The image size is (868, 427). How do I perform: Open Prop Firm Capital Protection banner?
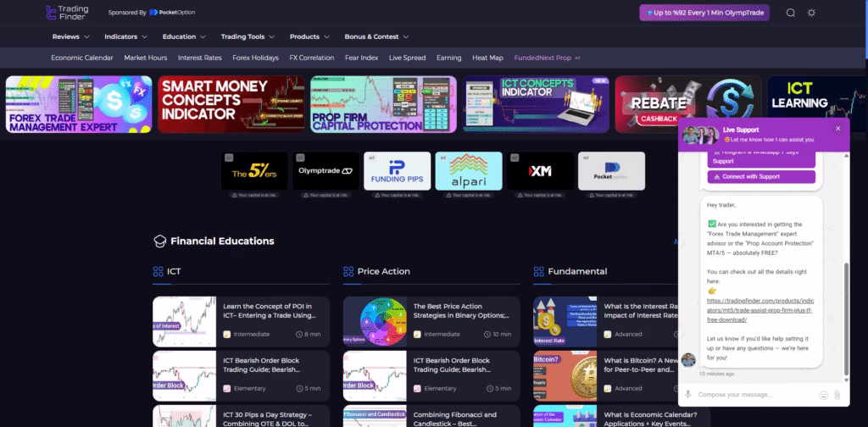383,104
